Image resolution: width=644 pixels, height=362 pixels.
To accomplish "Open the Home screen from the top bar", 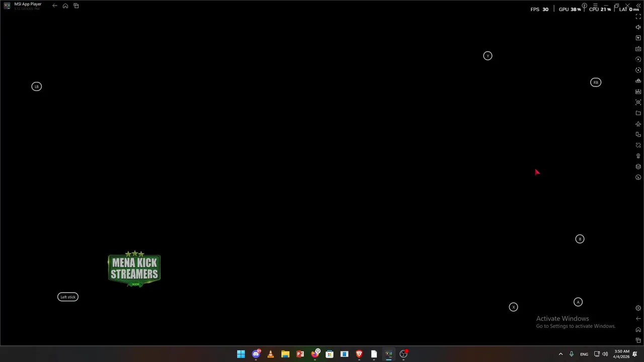I will click(65, 6).
